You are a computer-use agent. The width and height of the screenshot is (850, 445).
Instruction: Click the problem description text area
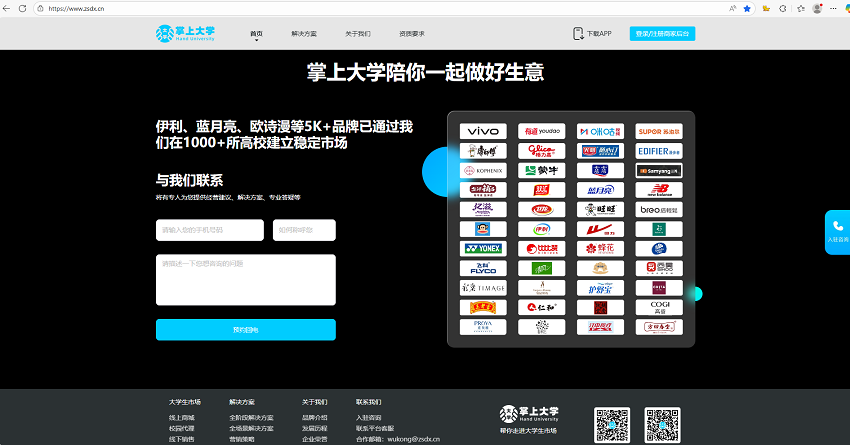click(x=245, y=279)
